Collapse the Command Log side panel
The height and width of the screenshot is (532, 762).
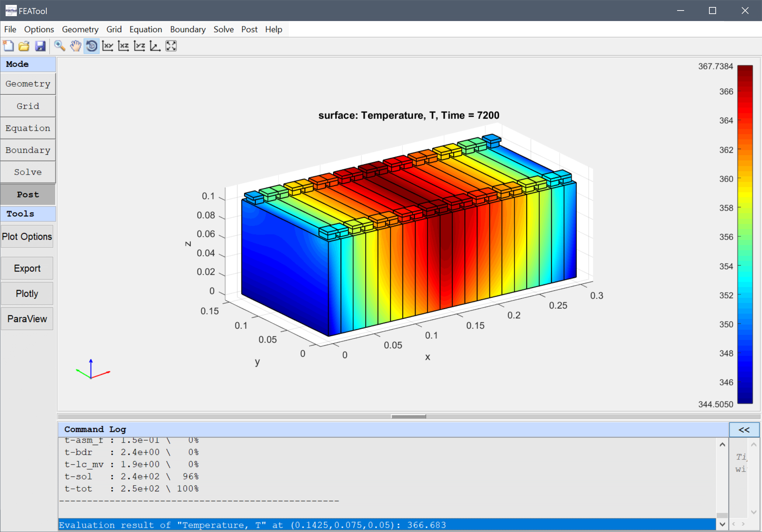click(x=744, y=429)
